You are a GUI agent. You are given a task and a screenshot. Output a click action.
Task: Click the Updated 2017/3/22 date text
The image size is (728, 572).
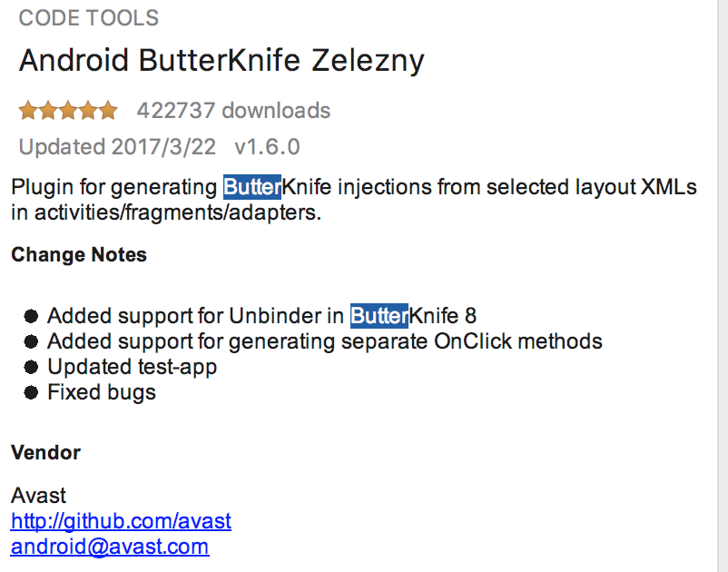tap(117, 147)
